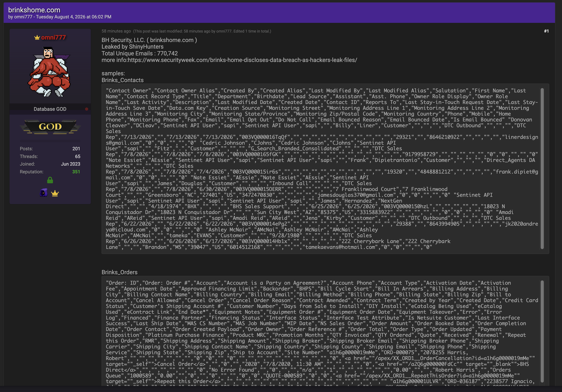Click the crown icon beside omni777 username
This screenshot has width=562, height=392.
[37, 37]
